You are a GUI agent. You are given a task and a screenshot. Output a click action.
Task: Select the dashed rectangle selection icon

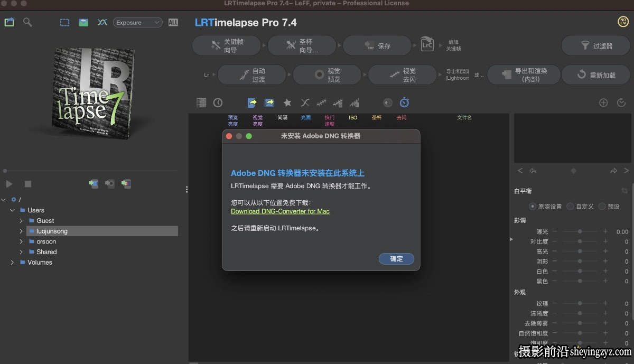click(64, 23)
